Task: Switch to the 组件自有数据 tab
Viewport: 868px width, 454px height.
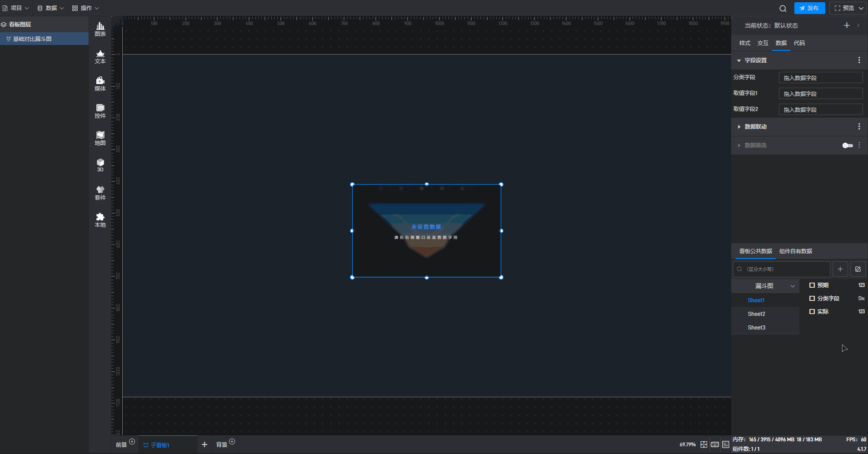Action: [795, 251]
